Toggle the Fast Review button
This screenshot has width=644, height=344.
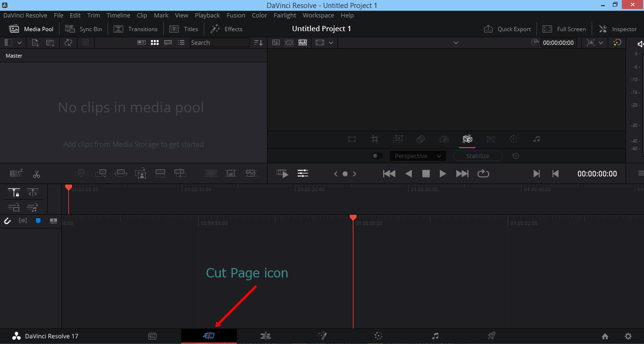pyautogui.click(x=282, y=174)
